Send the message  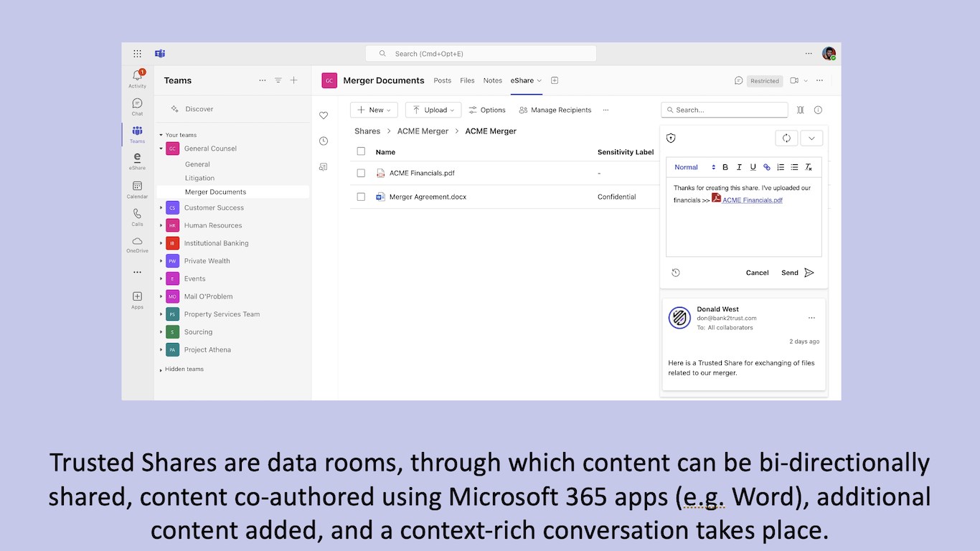(x=798, y=273)
